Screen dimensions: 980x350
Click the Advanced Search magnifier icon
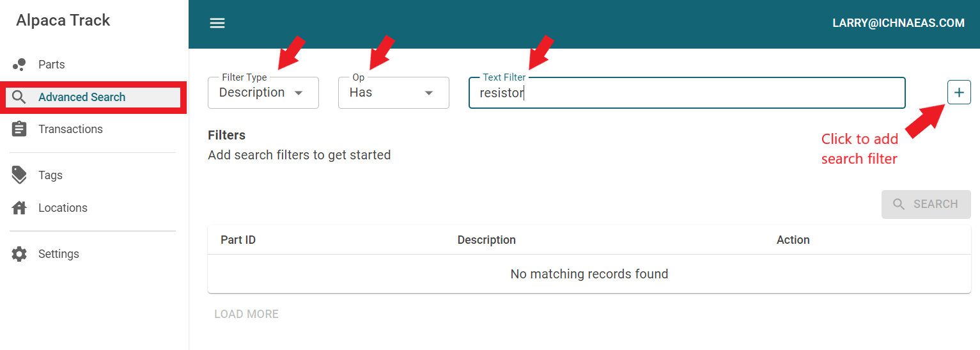click(x=19, y=97)
